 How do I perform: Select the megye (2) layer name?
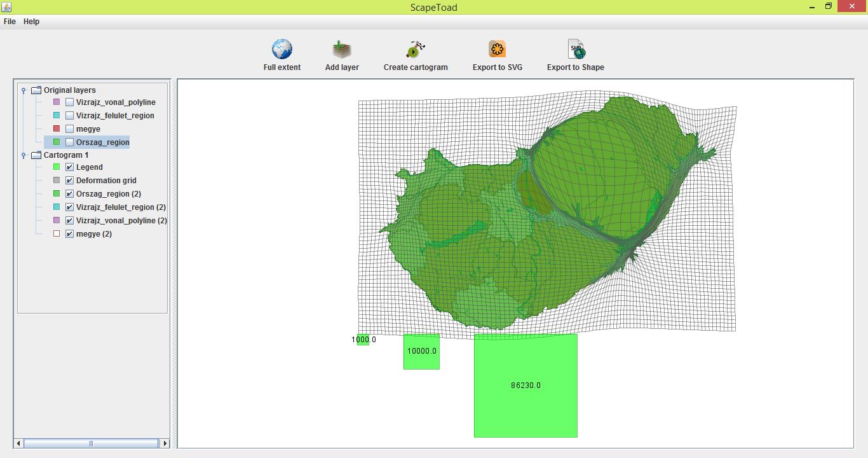(x=94, y=234)
